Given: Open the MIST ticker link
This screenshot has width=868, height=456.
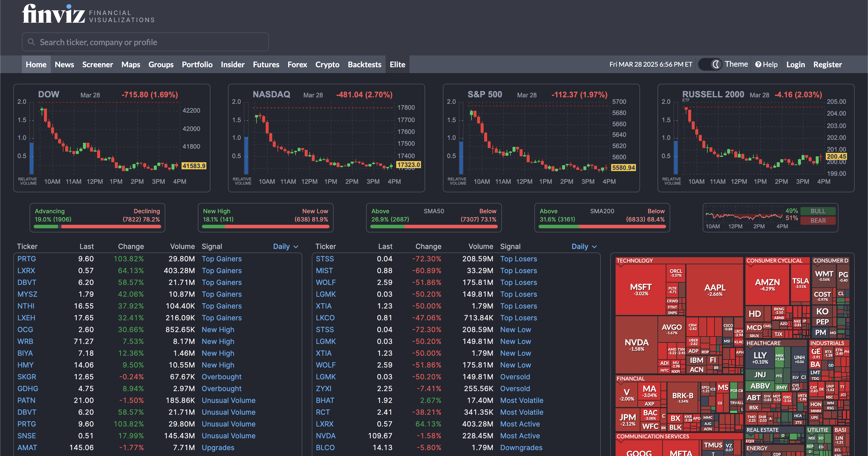Looking at the screenshot, I should (324, 270).
